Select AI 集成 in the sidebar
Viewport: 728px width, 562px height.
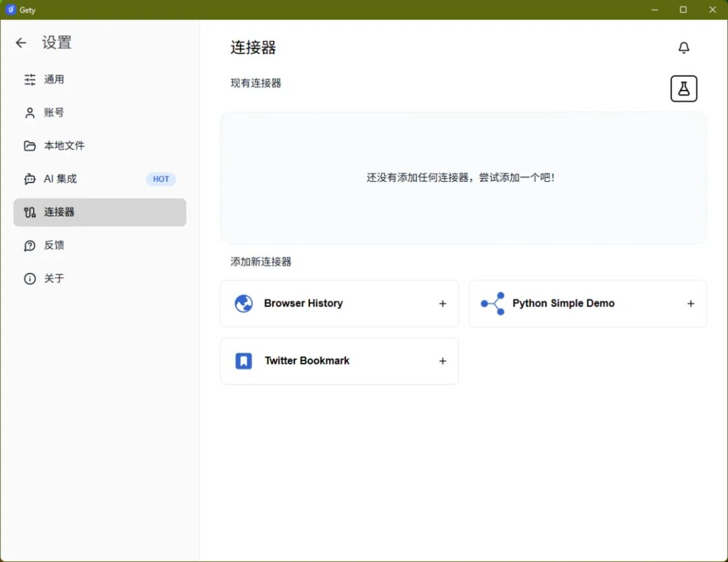click(x=100, y=179)
